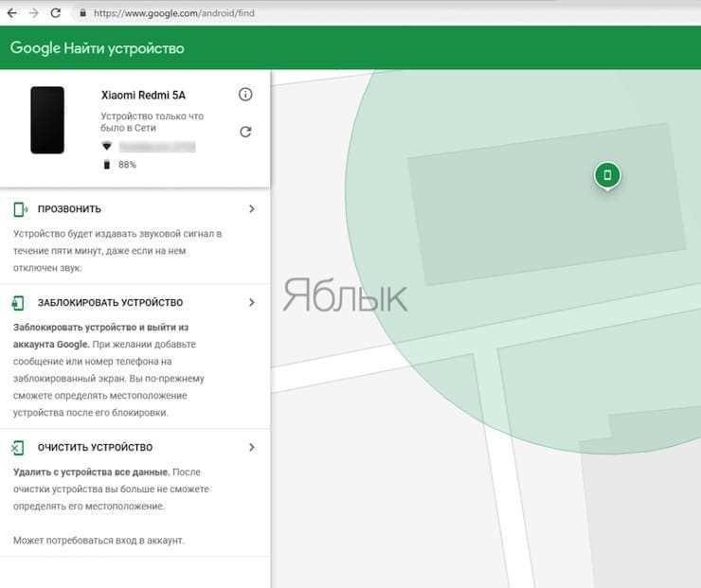Click the text 'Может потребоваться вход в аккаунт.'
Viewport: 701px width, 588px height.
[99, 541]
